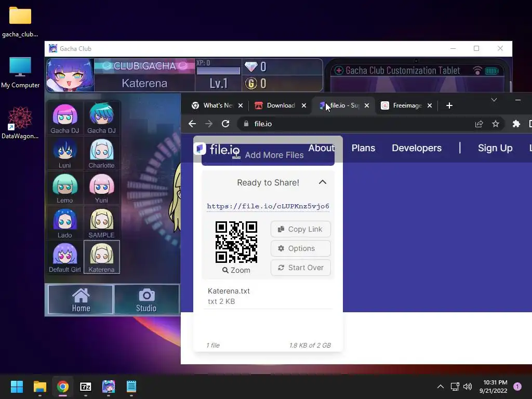The width and height of the screenshot is (532, 399).
Task: Open the Developers page
Action: pyautogui.click(x=417, y=148)
